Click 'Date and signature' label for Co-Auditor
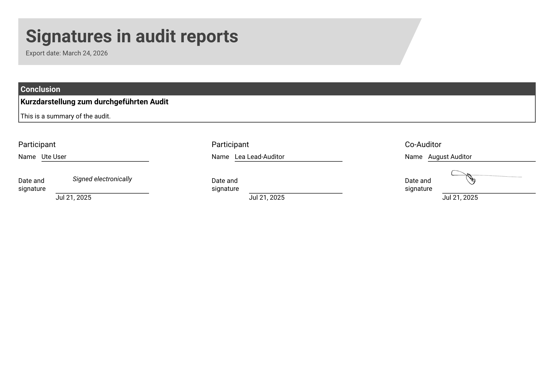Screen dimensions: 554x392 (x=418, y=185)
